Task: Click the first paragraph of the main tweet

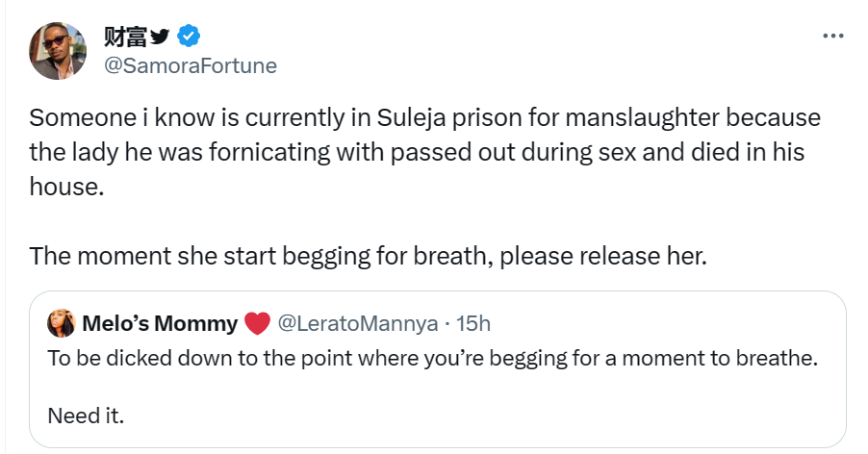Action: coord(423,153)
